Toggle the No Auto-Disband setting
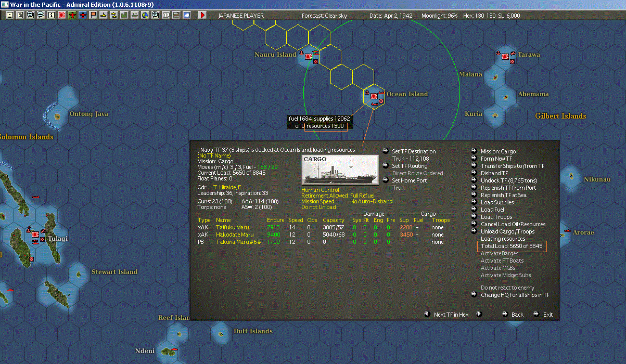Image resolution: width=626 pixels, height=364 pixels. 372,202
